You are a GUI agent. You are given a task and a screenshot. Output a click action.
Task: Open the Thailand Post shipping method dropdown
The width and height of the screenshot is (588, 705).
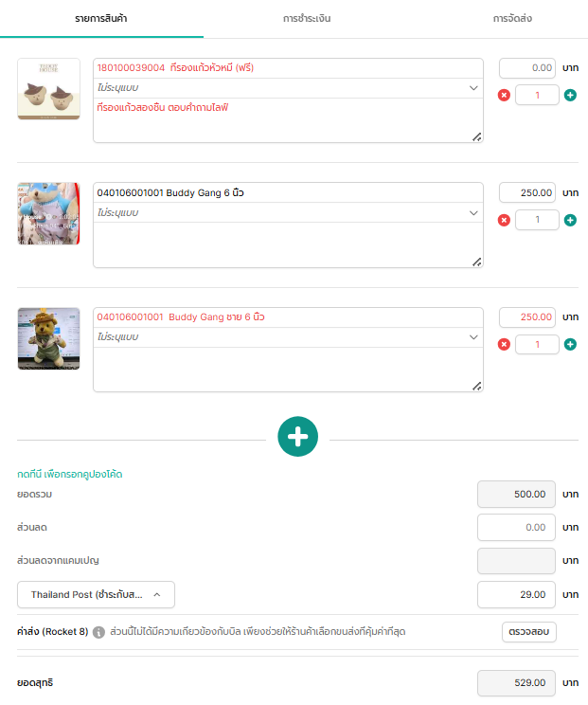click(x=96, y=595)
